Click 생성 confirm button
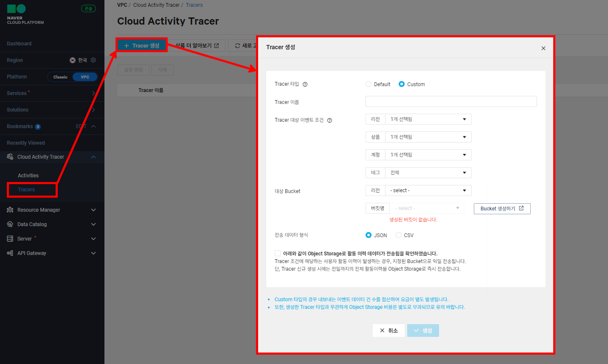 [423, 330]
